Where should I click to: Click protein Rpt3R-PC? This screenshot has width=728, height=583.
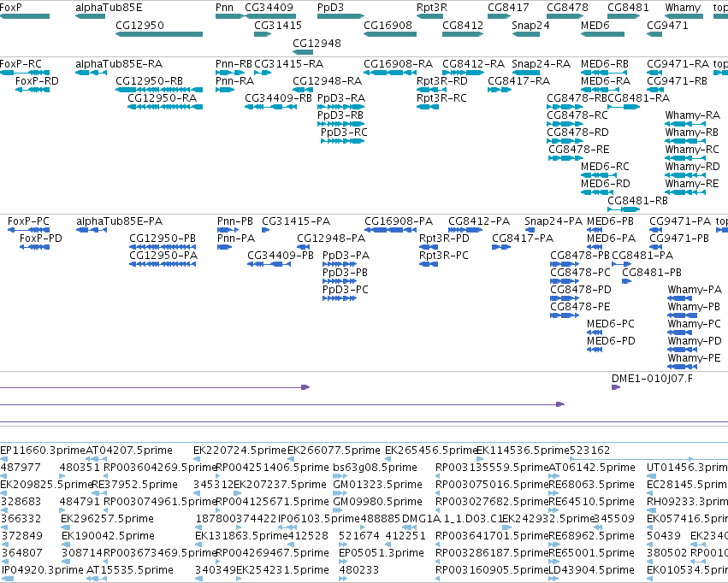pyautogui.click(x=444, y=255)
